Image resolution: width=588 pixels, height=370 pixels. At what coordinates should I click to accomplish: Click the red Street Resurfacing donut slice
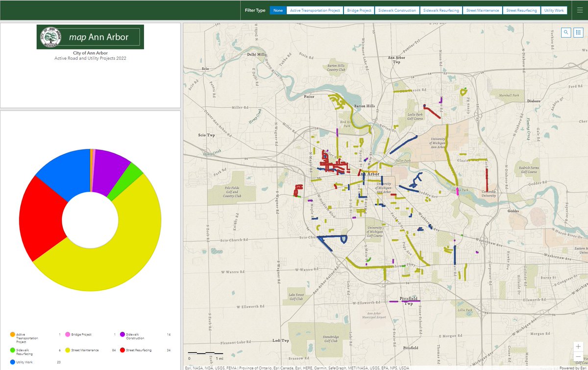tap(42, 218)
